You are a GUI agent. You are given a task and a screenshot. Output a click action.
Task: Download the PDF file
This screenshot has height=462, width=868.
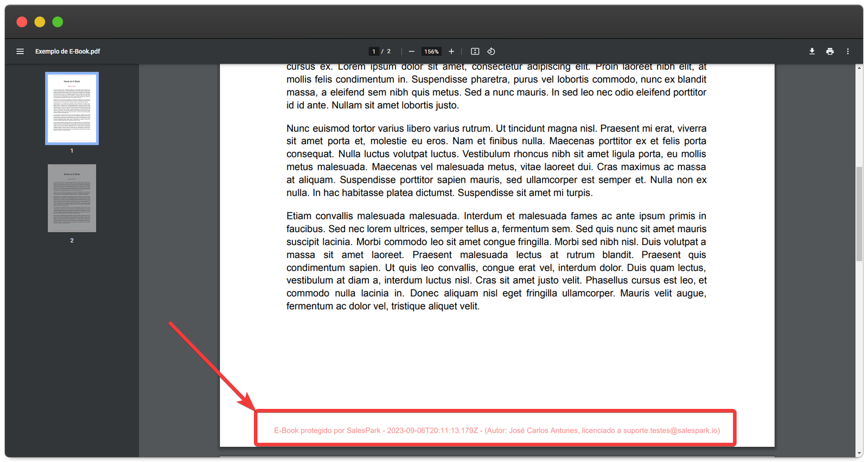pos(812,52)
